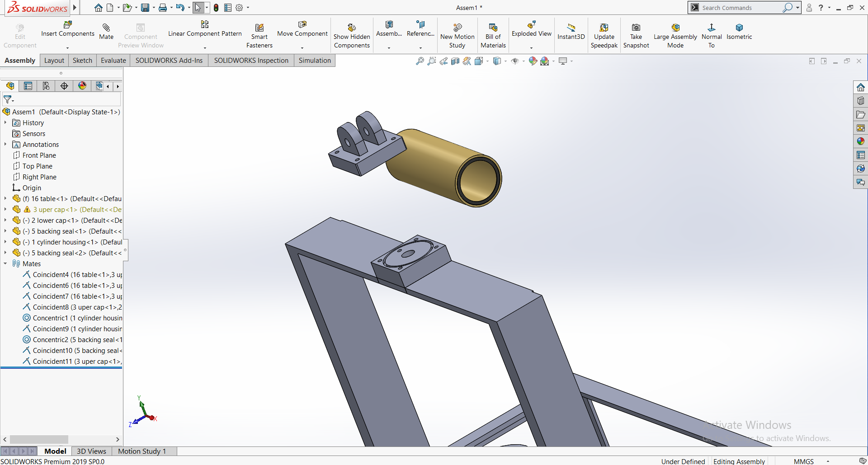Open Bill of Materials

493,36
